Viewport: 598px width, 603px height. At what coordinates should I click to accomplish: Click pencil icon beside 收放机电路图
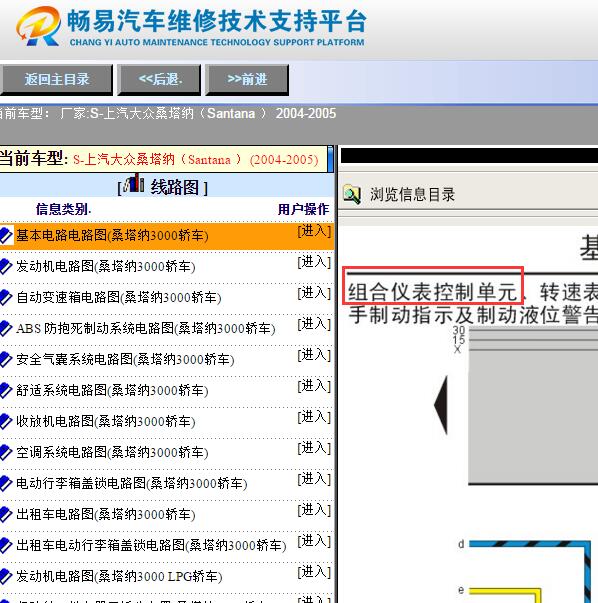6,421
